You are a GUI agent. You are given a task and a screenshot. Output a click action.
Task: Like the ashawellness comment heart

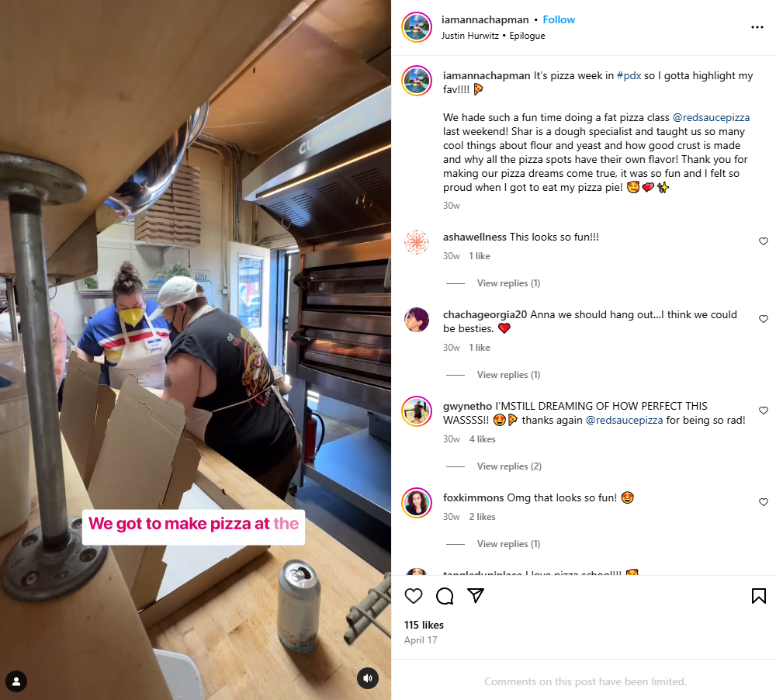[x=763, y=241]
